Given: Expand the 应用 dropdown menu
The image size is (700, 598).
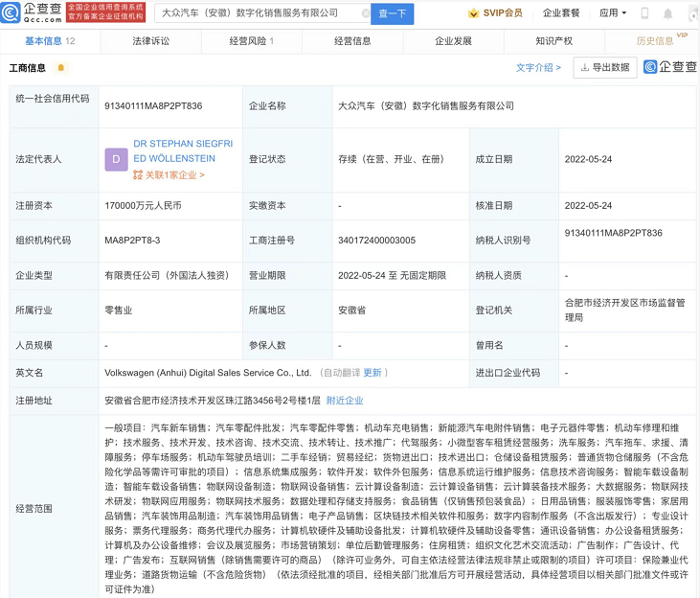Looking at the screenshot, I should click(x=613, y=13).
